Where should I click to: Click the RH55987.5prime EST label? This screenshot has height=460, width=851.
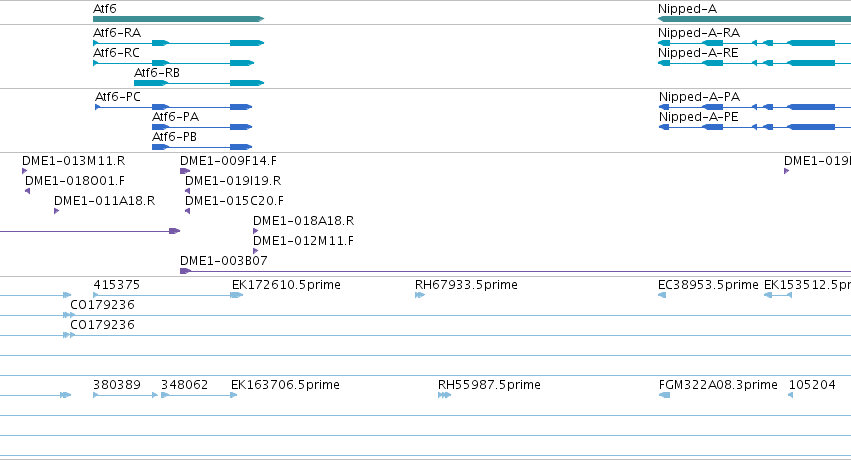489,385
